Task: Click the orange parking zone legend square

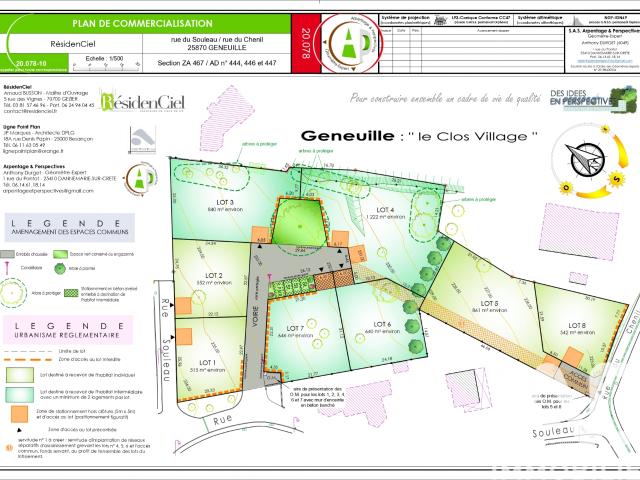Action: 20,414
